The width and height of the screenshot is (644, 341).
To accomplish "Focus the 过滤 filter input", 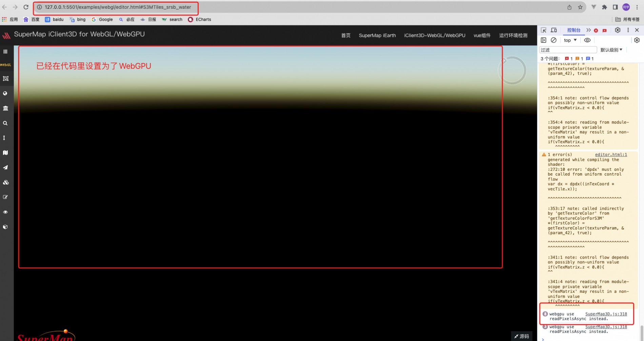I will click(568, 50).
